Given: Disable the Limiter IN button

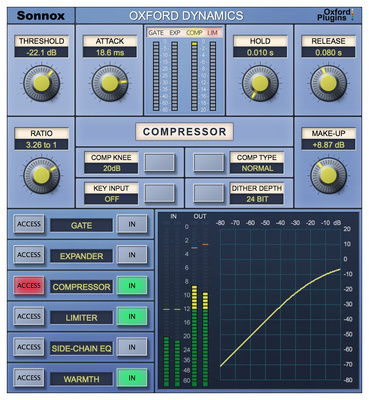Looking at the screenshot, I should click(x=132, y=316).
